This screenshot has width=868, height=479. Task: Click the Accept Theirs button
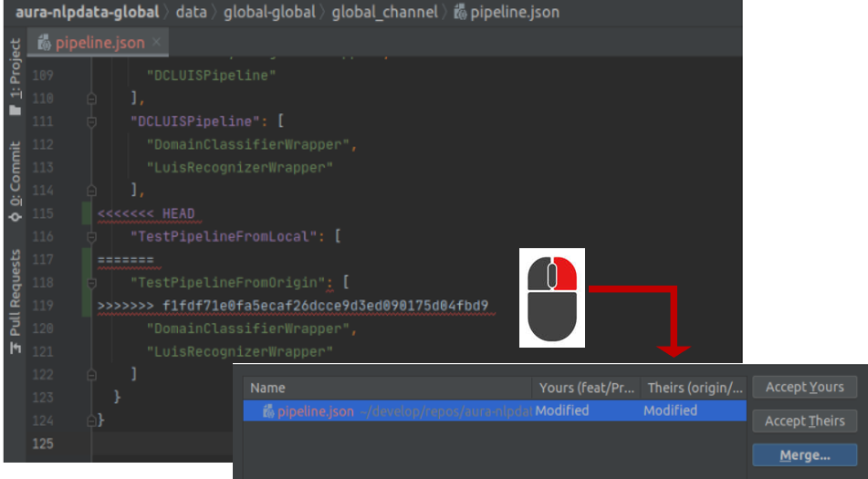(804, 421)
